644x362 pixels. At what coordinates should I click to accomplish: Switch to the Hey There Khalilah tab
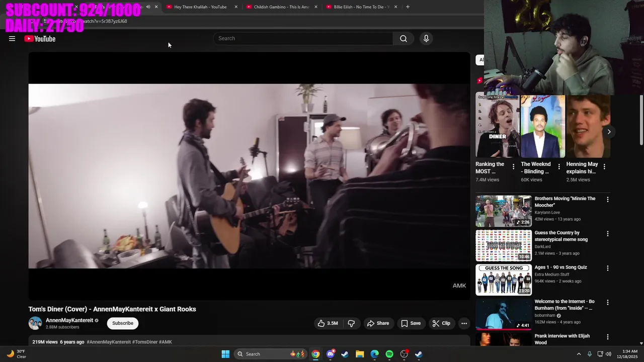[200, 7]
